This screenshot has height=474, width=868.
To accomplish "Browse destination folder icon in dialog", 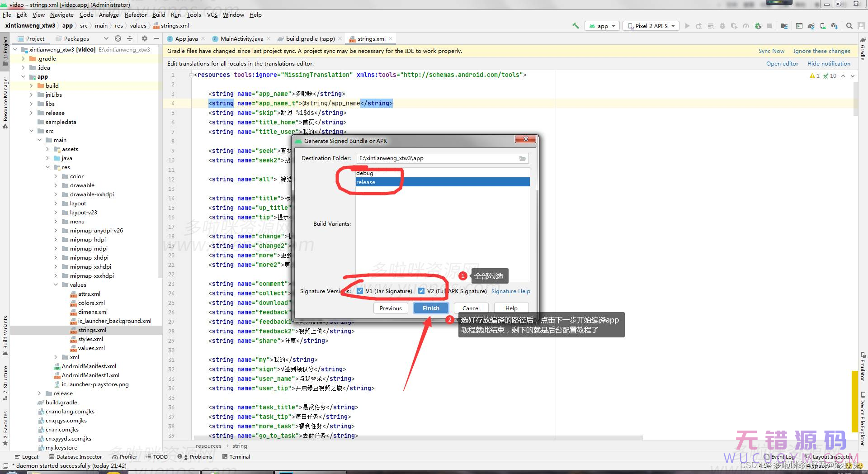I will coord(522,158).
